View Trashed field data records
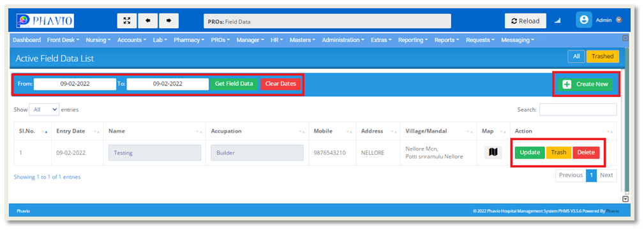Screen dimensions: 644x230 point(603,57)
